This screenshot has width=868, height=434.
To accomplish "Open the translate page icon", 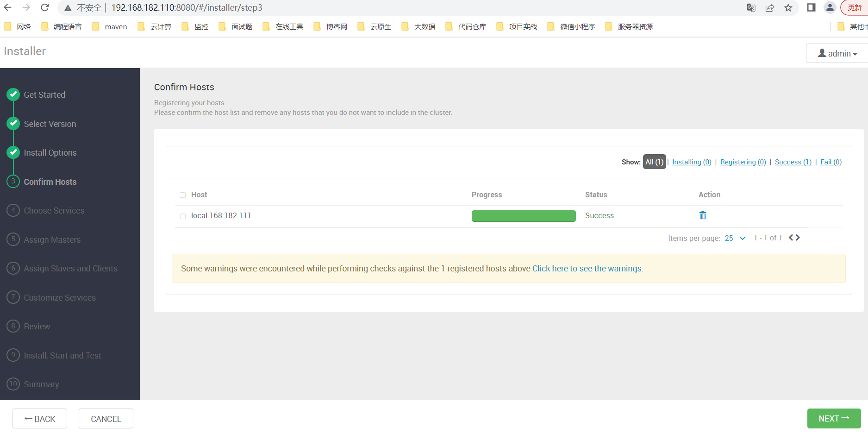I will tap(751, 8).
